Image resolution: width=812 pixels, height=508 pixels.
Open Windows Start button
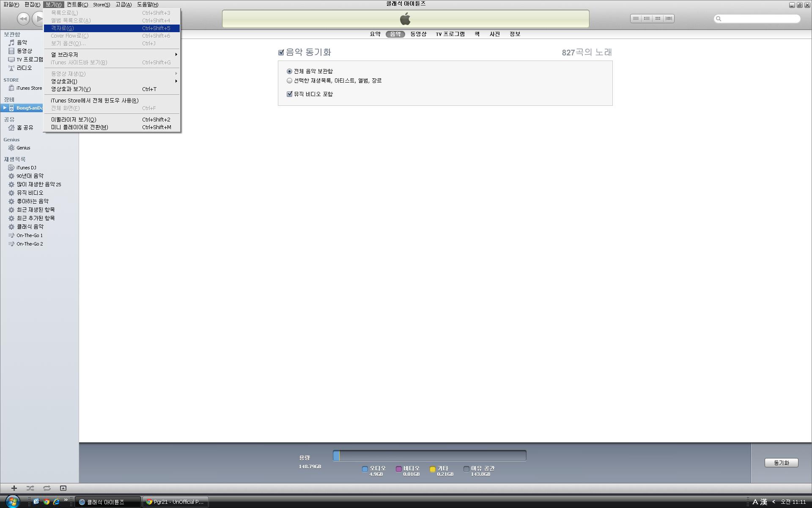(12, 502)
